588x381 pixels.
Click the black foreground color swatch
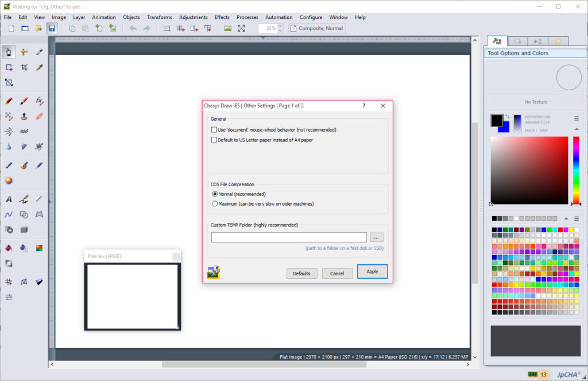(x=497, y=120)
